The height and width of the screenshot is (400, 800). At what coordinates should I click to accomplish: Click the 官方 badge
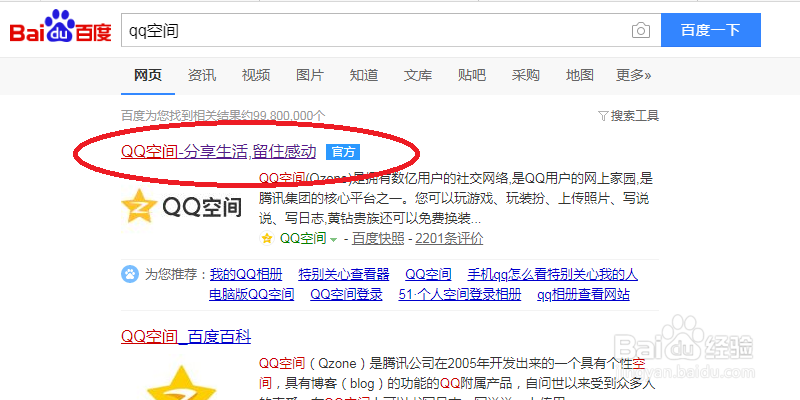343,152
